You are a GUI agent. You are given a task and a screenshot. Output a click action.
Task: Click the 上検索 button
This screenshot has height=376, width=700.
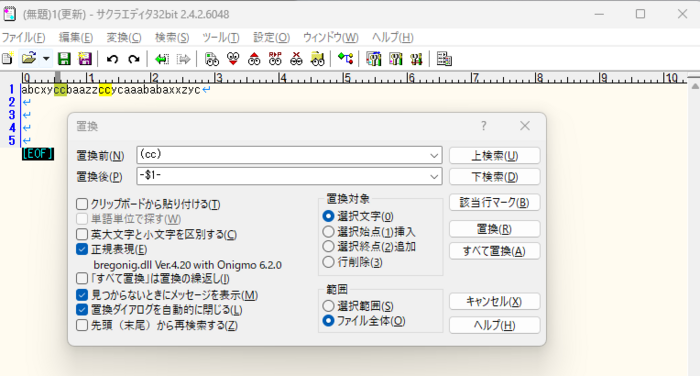[495, 155]
